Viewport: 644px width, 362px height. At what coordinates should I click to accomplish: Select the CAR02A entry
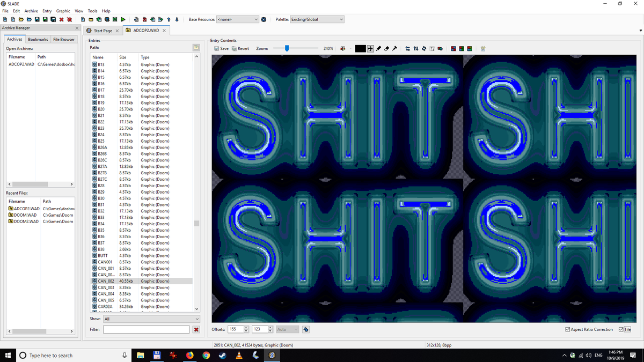coord(142,307)
